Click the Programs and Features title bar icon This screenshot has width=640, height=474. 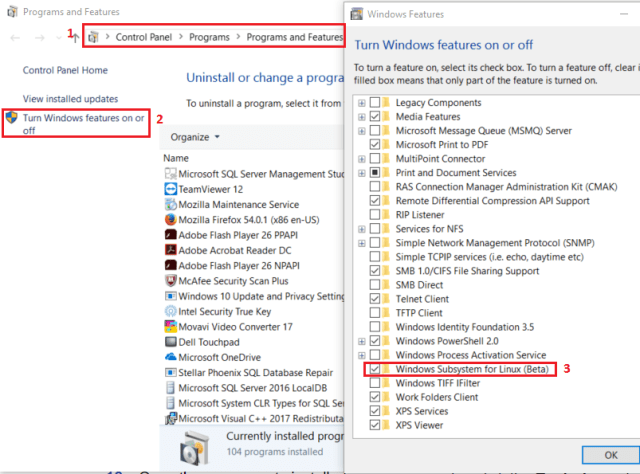pos(12,11)
